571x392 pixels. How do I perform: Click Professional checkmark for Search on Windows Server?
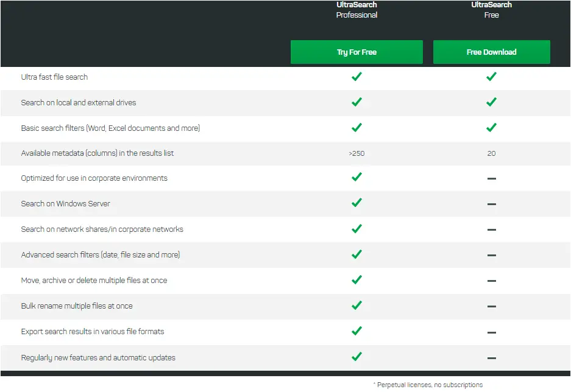[x=357, y=203]
